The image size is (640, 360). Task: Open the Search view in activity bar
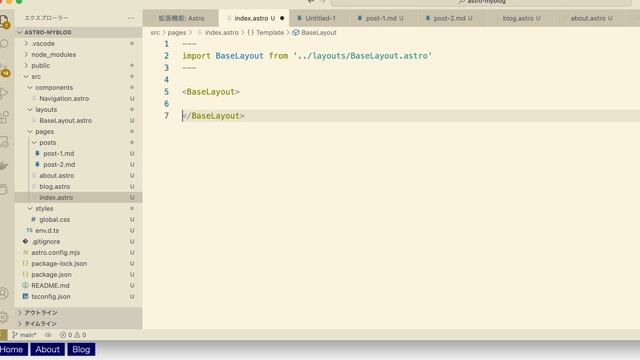[4, 43]
